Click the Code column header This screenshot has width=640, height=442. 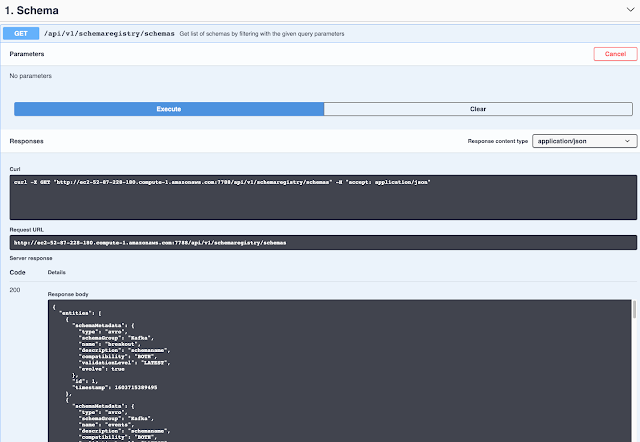point(17,271)
